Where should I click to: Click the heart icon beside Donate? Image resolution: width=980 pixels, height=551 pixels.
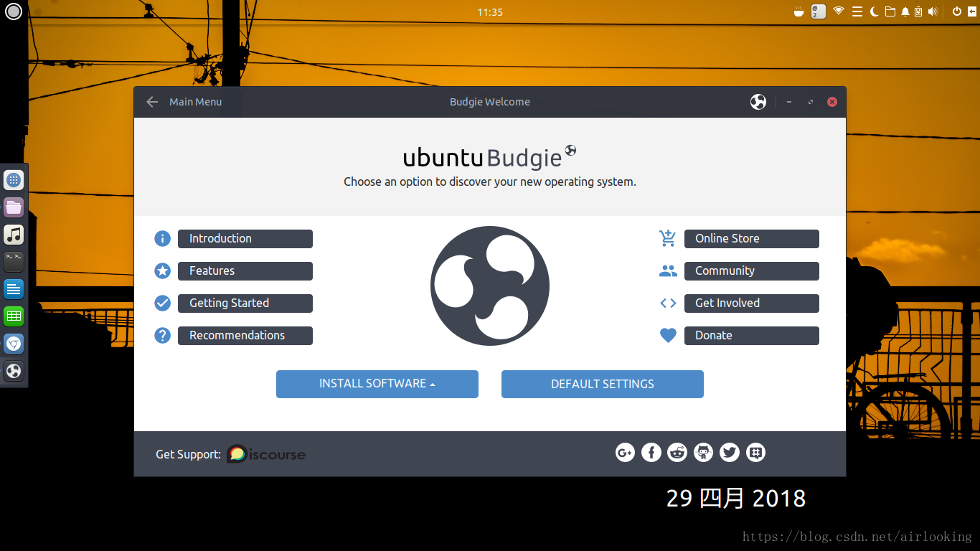point(668,336)
